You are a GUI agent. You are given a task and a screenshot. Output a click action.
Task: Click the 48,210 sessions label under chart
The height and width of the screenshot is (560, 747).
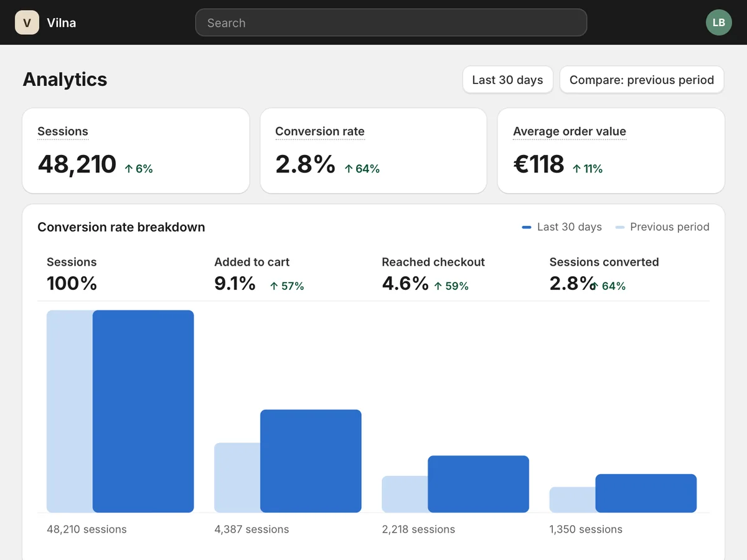coord(87,530)
